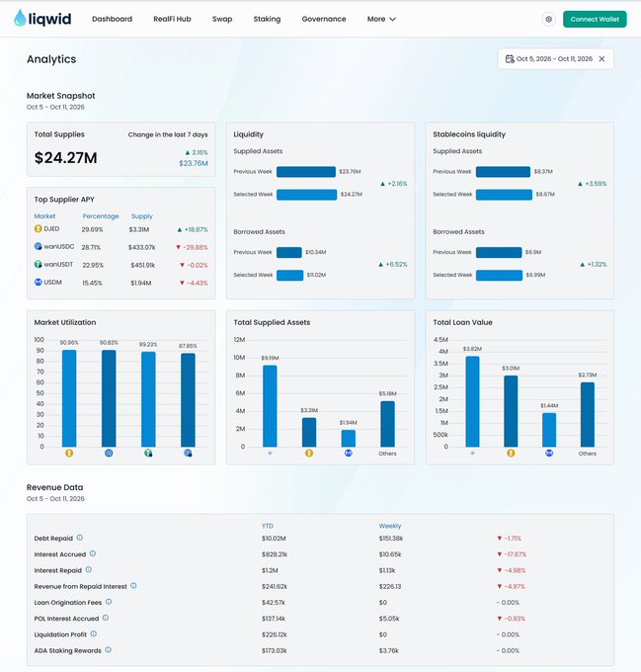Click the DJED coin icon in Top Supplier APY
The width and height of the screenshot is (641, 672).
click(39, 229)
